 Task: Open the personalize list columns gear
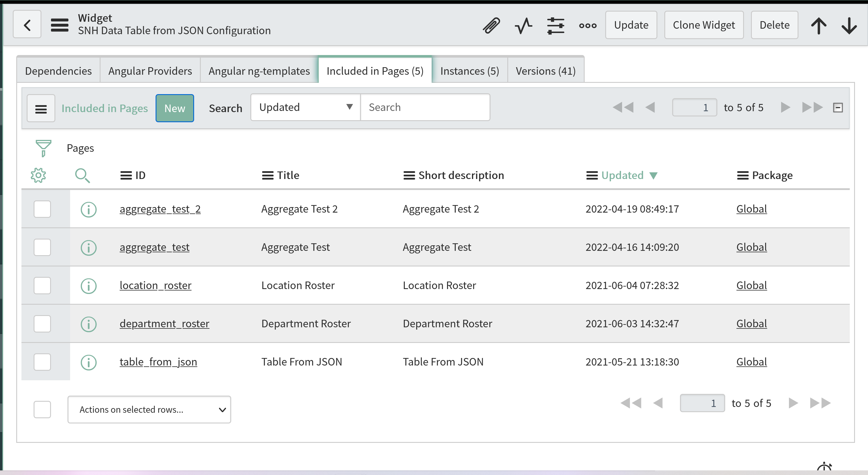pos(38,175)
